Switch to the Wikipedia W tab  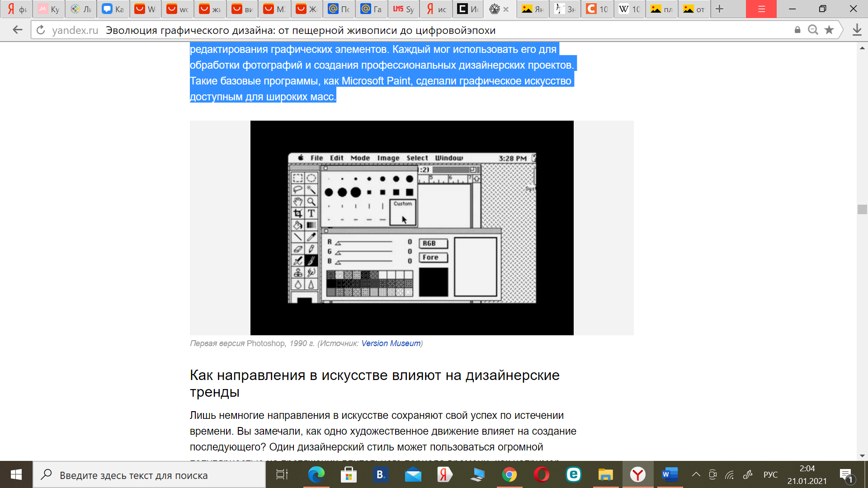[629, 9]
